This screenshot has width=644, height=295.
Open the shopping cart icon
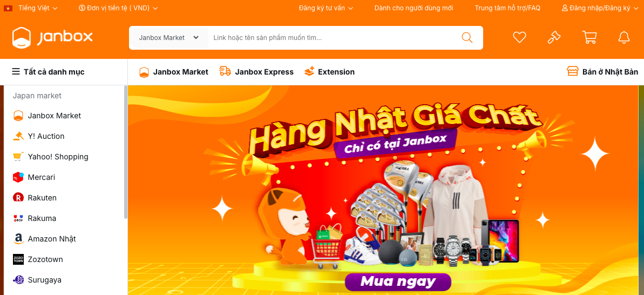589,37
